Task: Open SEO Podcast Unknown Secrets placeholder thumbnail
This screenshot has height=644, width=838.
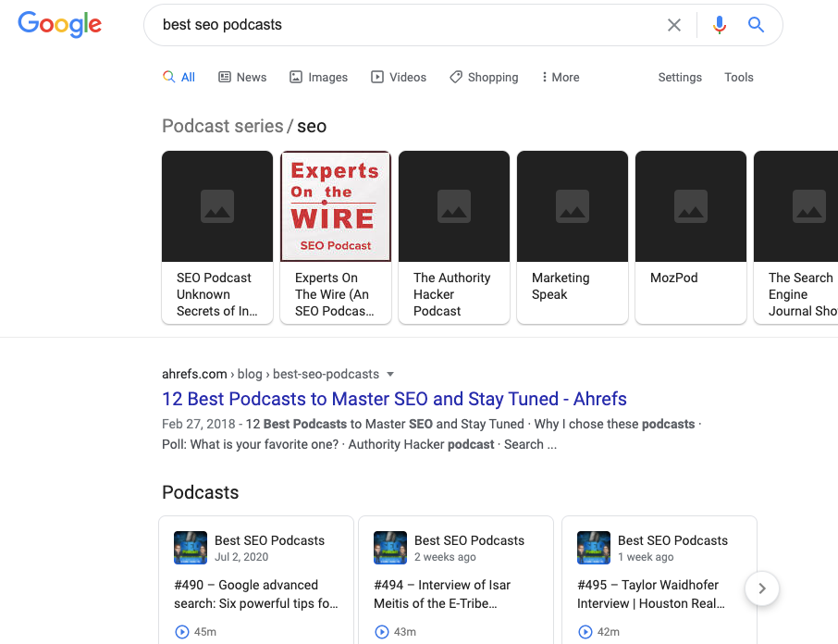Action: pos(217,206)
